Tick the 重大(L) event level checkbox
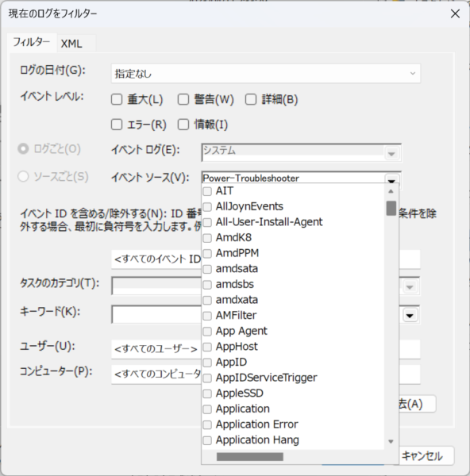Screen dimensions: 470x476 click(117, 99)
